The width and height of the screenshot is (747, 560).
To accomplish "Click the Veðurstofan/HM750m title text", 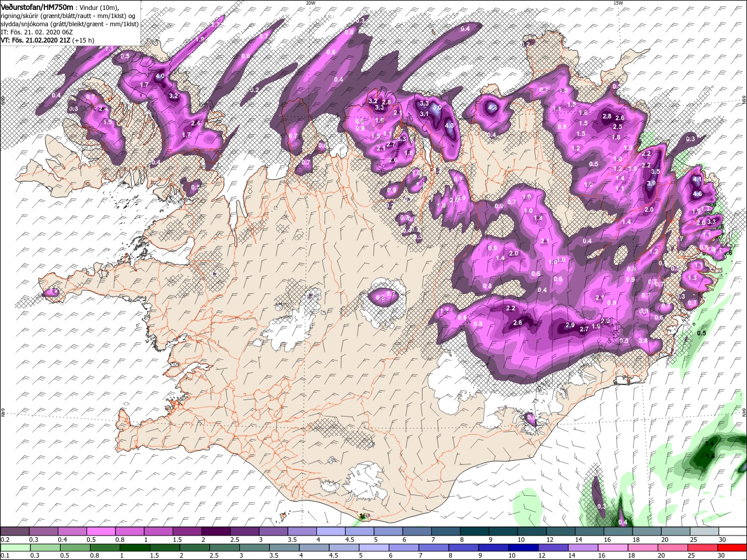I will click(x=37, y=6).
